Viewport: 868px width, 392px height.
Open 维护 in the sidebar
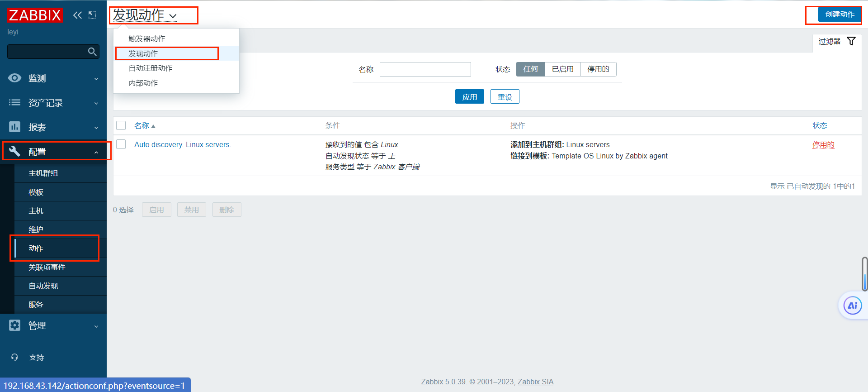pyautogui.click(x=61, y=229)
